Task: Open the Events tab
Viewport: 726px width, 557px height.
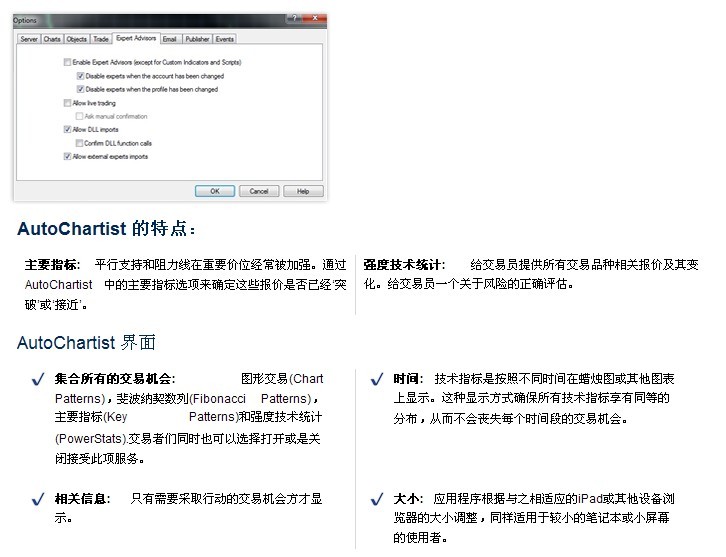Action: (225, 39)
